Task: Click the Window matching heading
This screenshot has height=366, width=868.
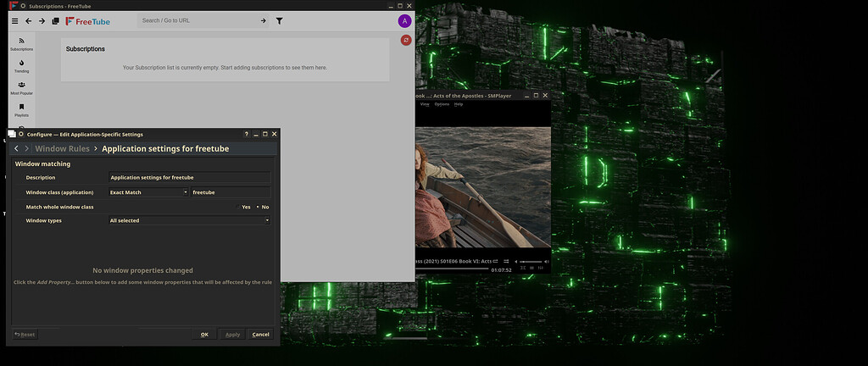Action: pyautogui.click(x=42, y=164)
